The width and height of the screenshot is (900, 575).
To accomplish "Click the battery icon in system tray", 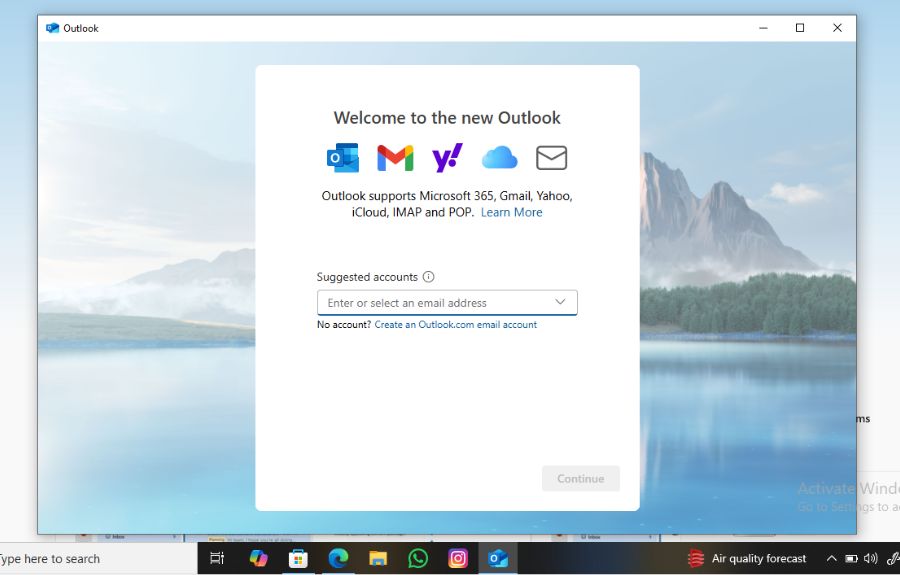I will point(851,558).
